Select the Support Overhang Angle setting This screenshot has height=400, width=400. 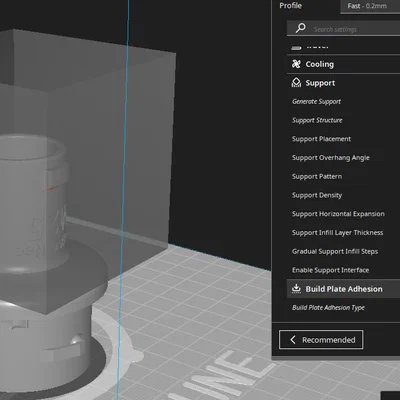(331, 158)
